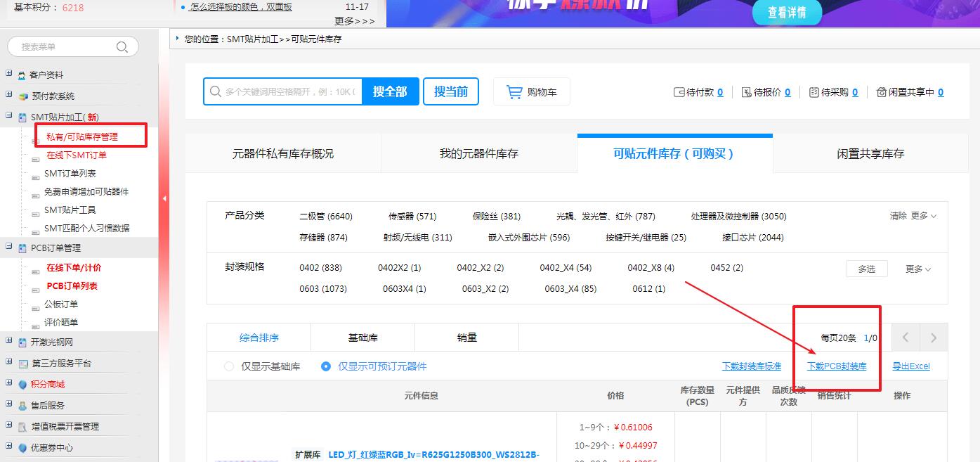Expand 更多 in the product category row

[x=923, y=216]
